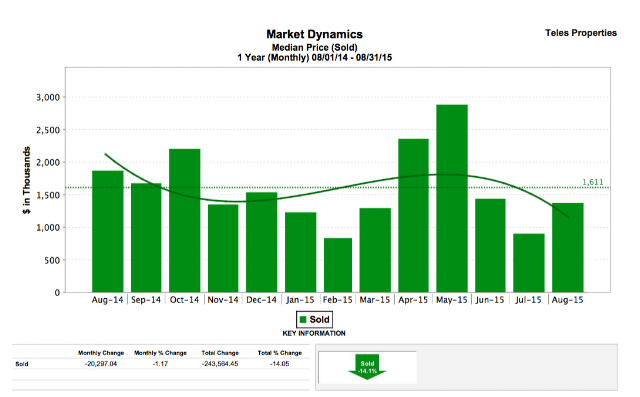Click the Oct-14 bar
Screen dimensions: 640x397
(184, 220)
